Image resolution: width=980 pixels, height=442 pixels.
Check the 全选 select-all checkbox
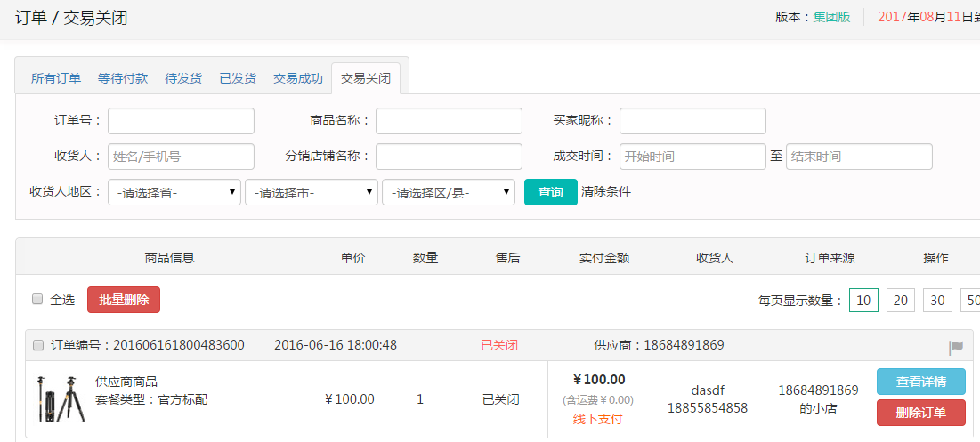tap(37, 300)
